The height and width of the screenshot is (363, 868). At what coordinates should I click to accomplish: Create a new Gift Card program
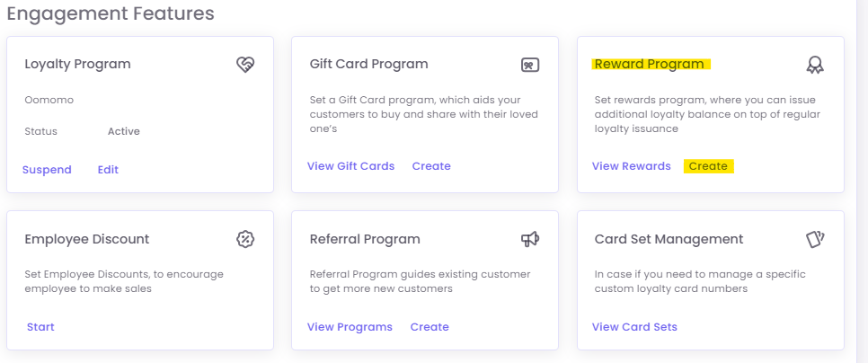[431, 166]
